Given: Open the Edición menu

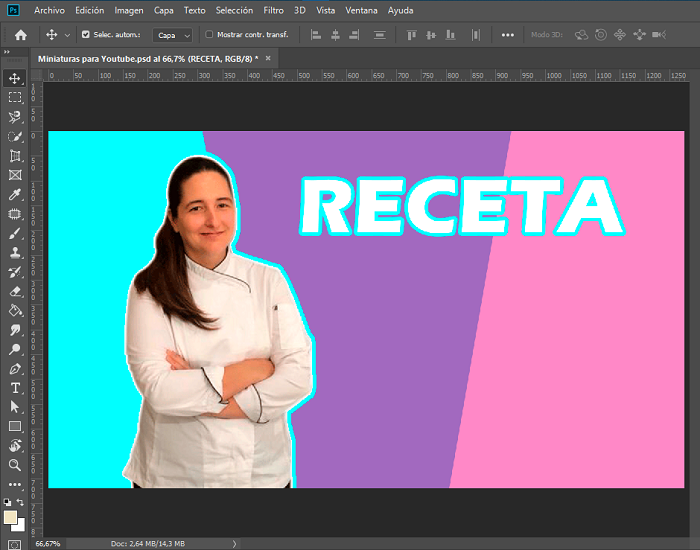Looking at the screenshot, I should (89, 10).
